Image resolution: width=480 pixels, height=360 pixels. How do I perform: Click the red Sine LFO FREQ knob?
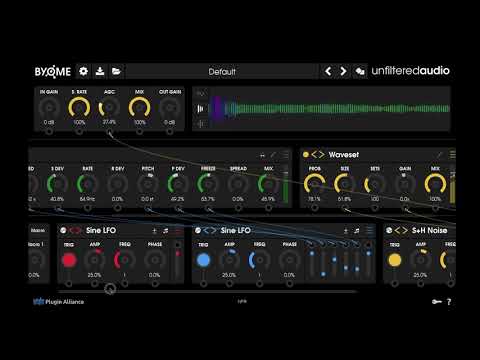click(125, 260)
